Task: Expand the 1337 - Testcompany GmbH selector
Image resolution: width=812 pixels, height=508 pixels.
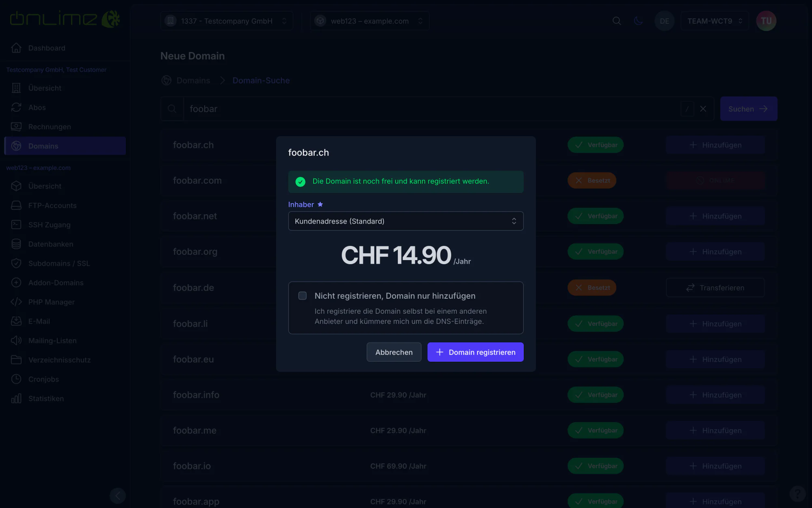Action: (x=227, y=21)
